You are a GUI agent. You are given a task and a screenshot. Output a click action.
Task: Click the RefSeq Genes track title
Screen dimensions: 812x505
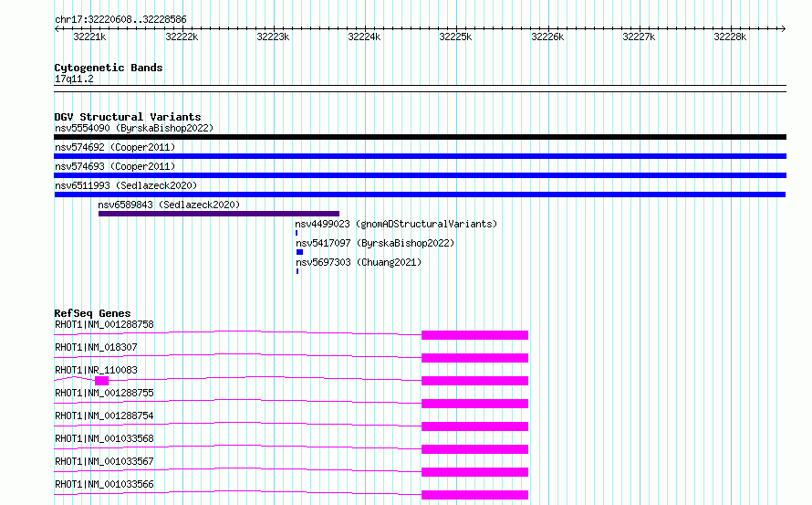point(92,313)
